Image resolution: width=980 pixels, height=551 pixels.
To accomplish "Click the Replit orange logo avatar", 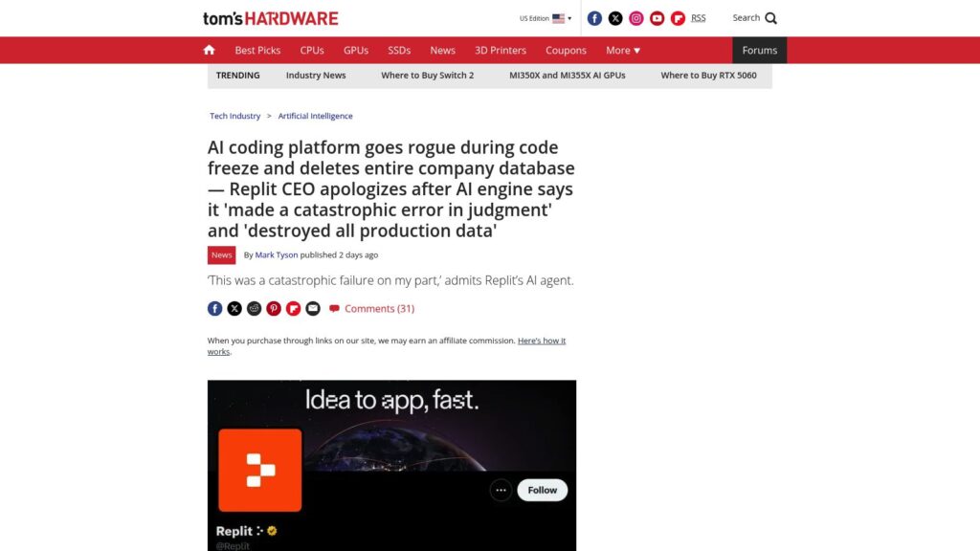I will tap(260, 470).
